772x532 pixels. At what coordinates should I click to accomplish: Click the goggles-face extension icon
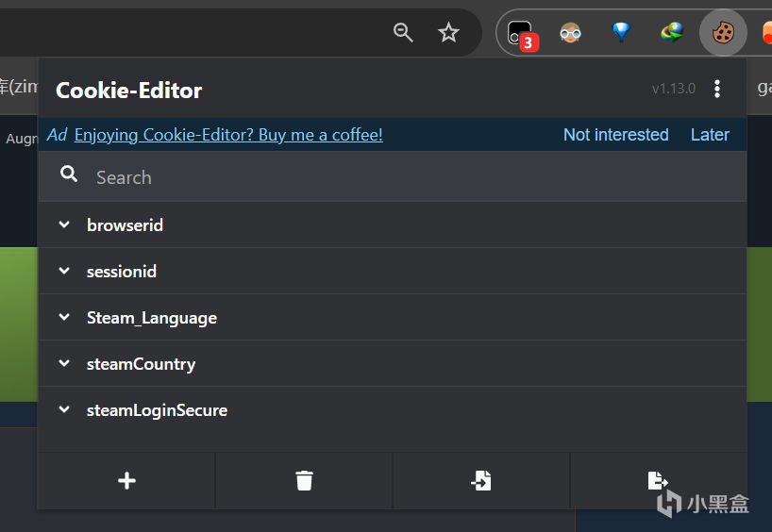coord(570,33)
